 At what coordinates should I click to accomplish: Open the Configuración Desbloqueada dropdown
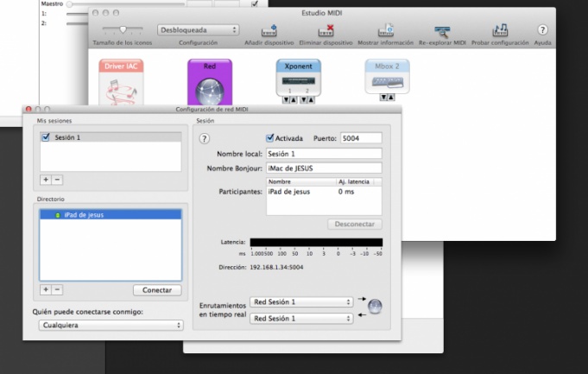click(x=198, y=30)
